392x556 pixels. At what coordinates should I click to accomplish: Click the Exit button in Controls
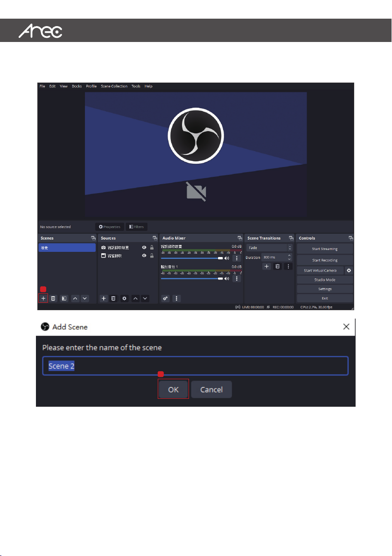[325, 298]
